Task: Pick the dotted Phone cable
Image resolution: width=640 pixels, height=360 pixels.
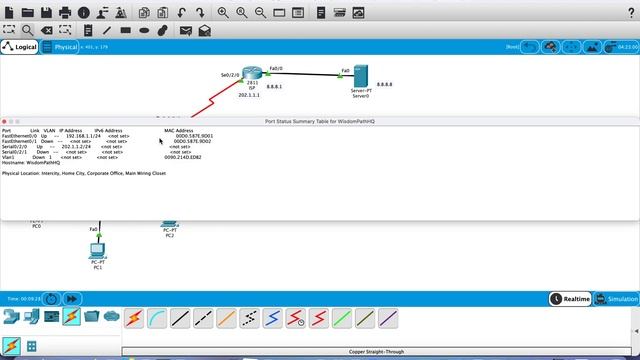Action: 249,318
